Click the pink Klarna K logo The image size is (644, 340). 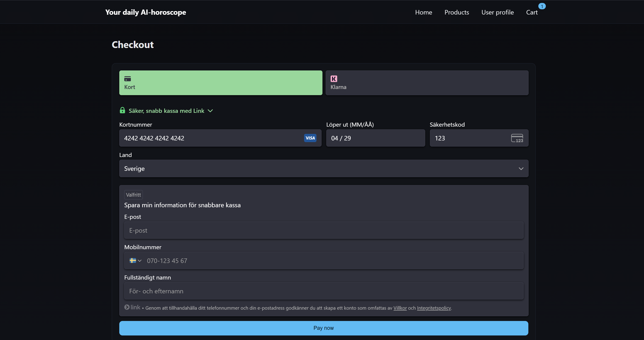pyautogui.click(x=334, y=79)
